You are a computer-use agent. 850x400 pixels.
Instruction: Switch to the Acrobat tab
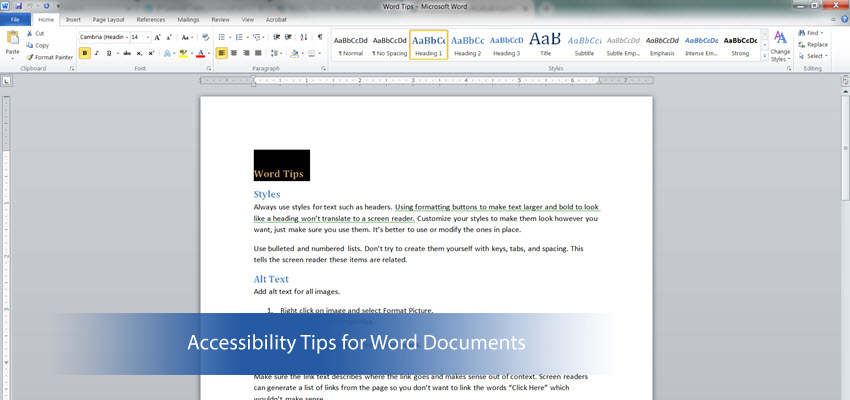tap(276, 20)
